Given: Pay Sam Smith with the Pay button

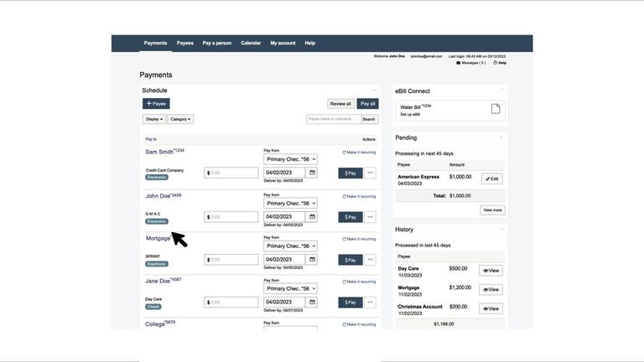Looking at the screenshot, I should pos(351,173).
